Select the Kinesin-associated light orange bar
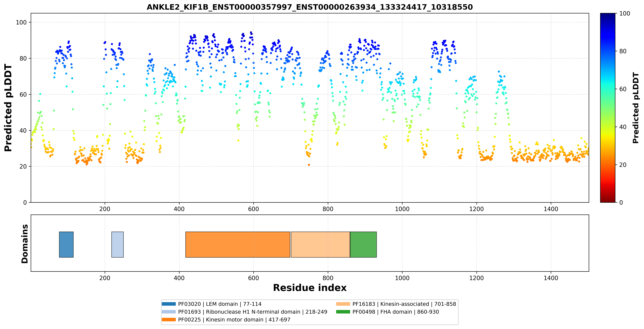 click(321, 244)
